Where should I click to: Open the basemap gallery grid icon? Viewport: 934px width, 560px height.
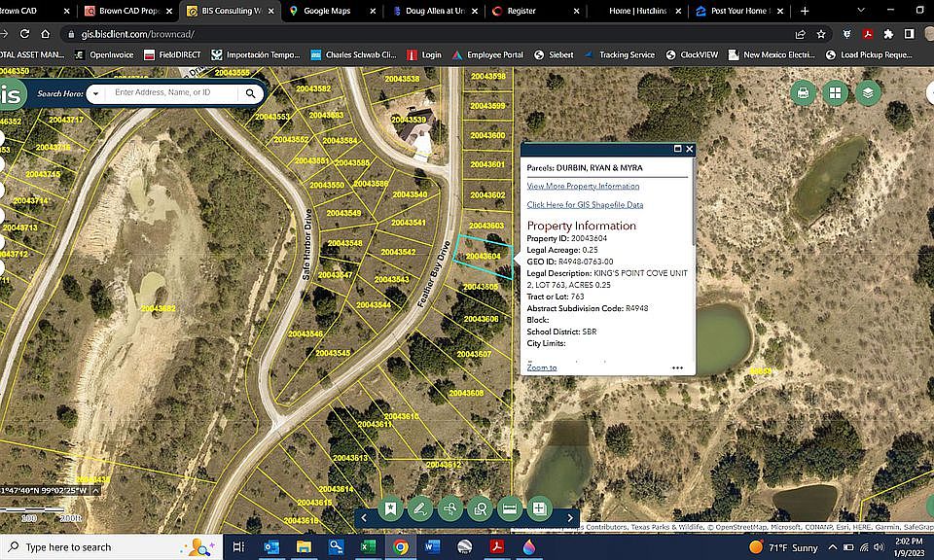pos(835,92)
